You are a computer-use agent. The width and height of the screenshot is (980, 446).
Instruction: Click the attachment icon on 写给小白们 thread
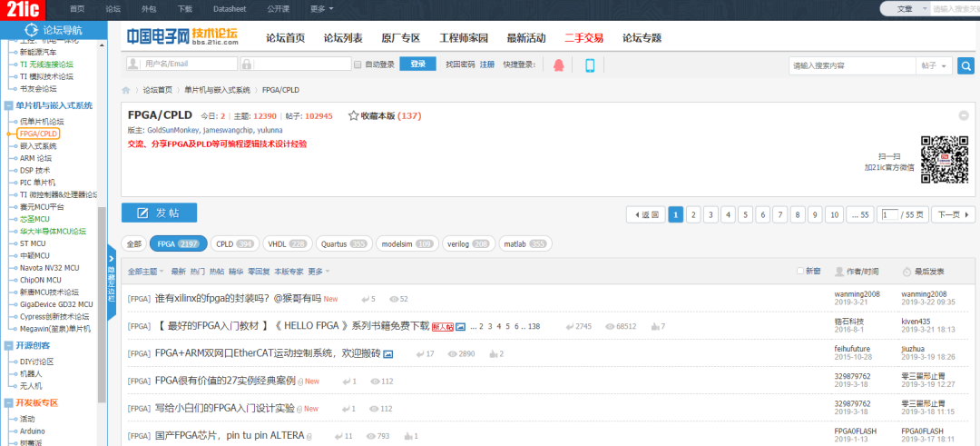click(299, 409)
